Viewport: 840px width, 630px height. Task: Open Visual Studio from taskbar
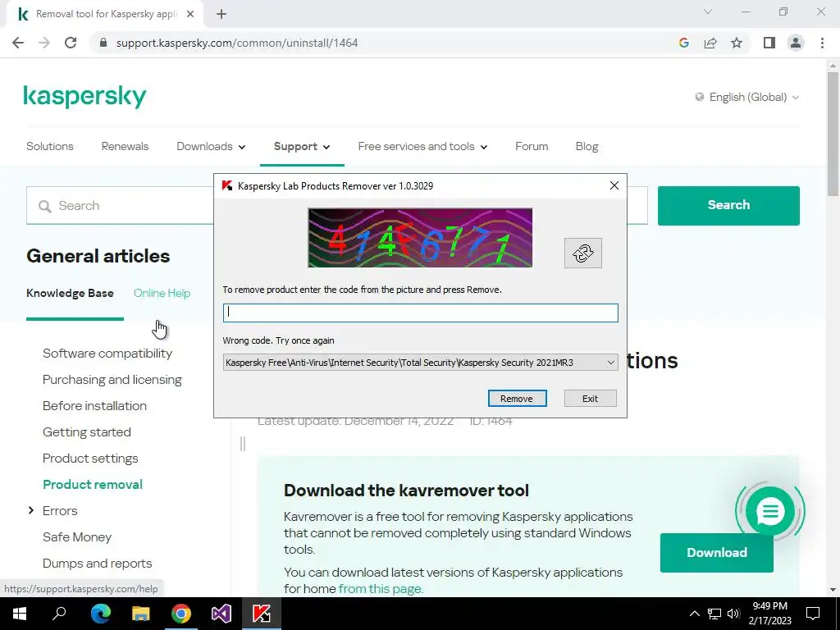tap(221, 614)
